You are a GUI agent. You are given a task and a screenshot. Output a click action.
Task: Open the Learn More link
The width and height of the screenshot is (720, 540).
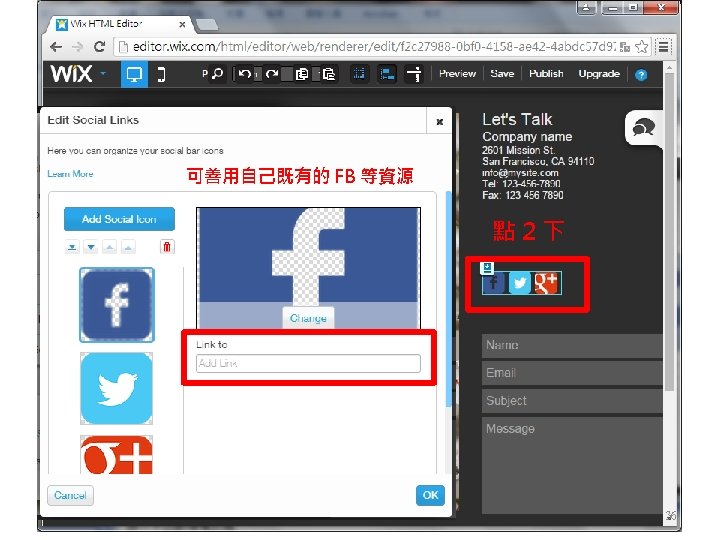tap(70, 174)
